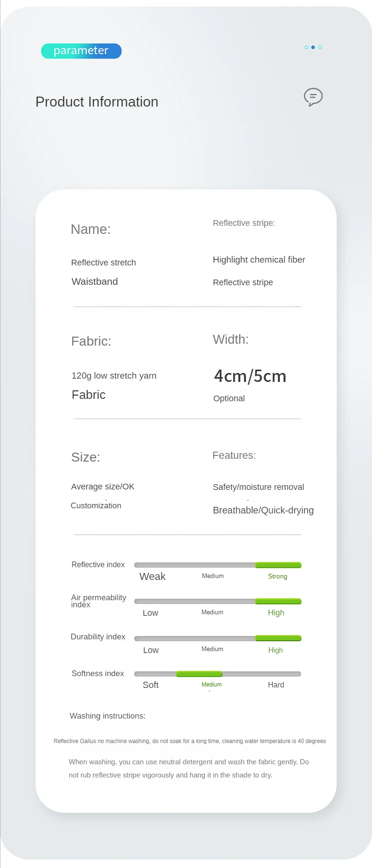Select the filled middle pagination dot

pos(313,47)
